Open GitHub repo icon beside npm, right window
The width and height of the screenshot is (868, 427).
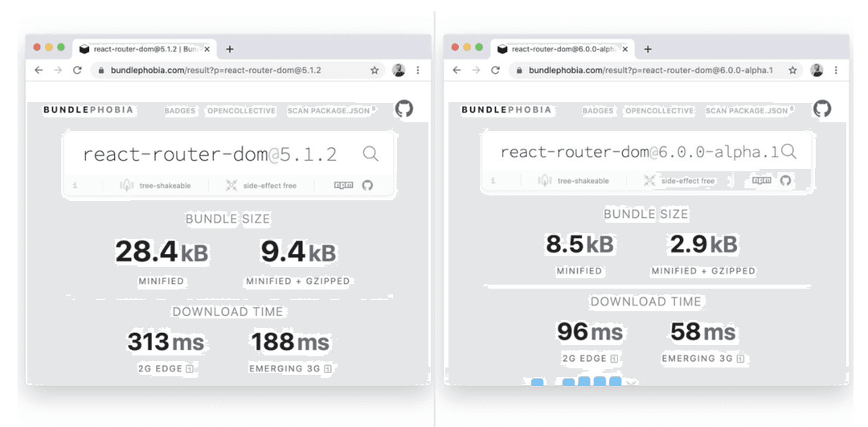(x=785, y=180)
